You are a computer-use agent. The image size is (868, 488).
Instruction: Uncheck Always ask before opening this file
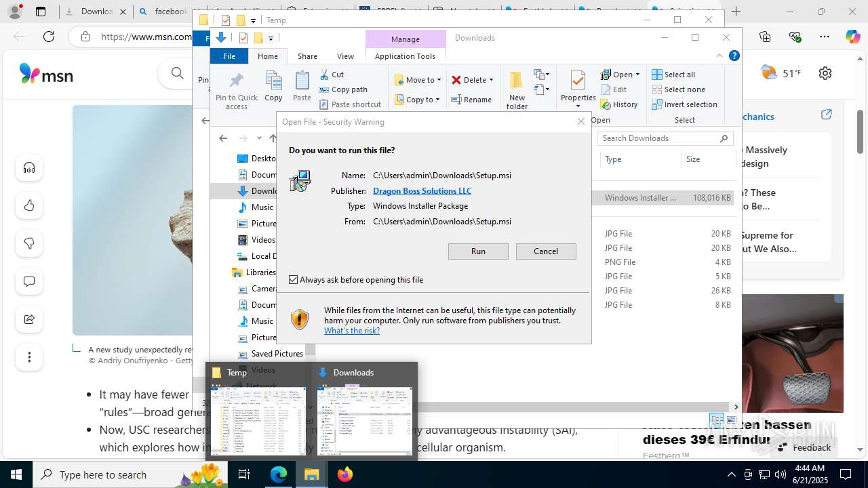click(x=293, y=280)
